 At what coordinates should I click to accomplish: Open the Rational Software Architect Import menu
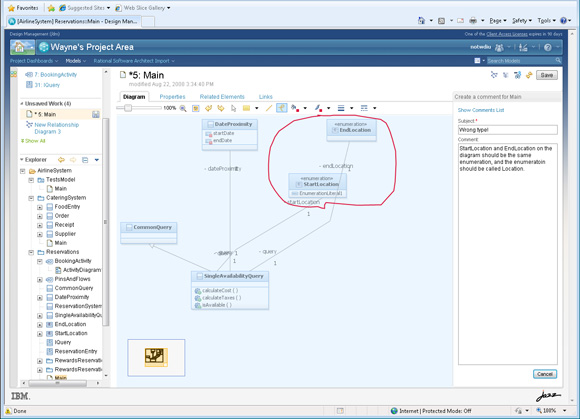(x=134, y=61)
